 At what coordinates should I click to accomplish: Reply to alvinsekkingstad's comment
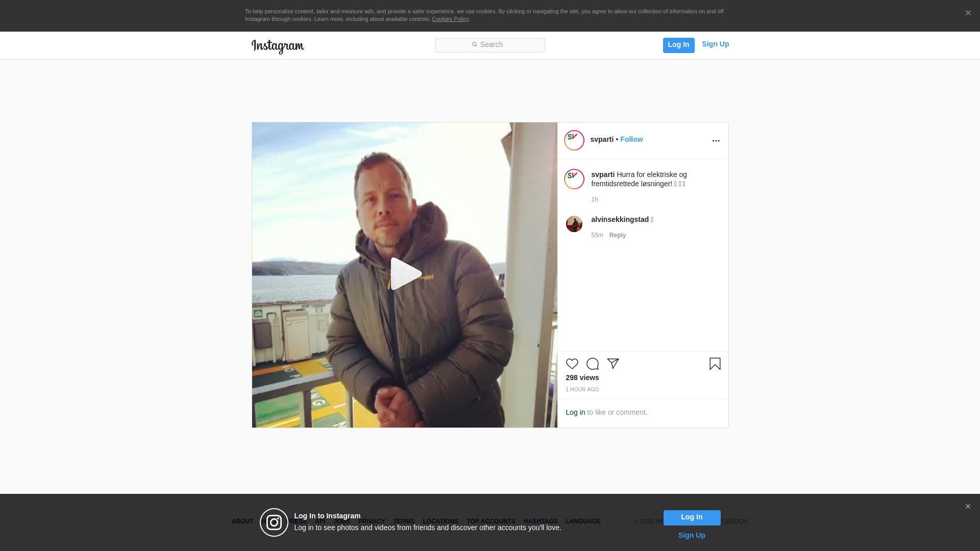pyautogui.click(x=618, y=235)
